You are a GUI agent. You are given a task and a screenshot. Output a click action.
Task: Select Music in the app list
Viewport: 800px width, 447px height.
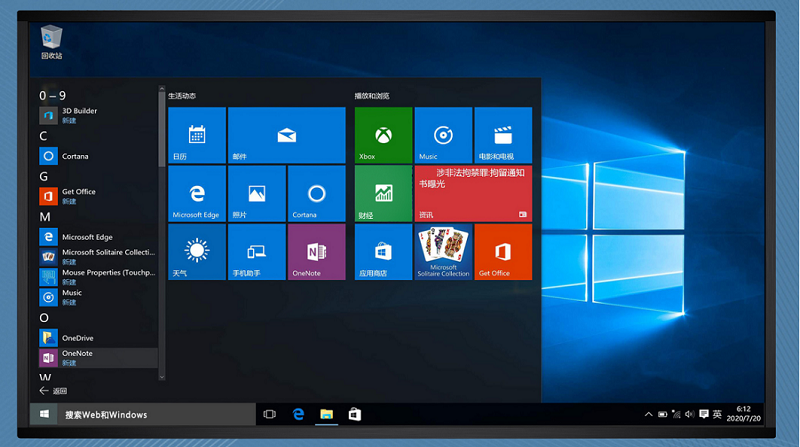98,297
